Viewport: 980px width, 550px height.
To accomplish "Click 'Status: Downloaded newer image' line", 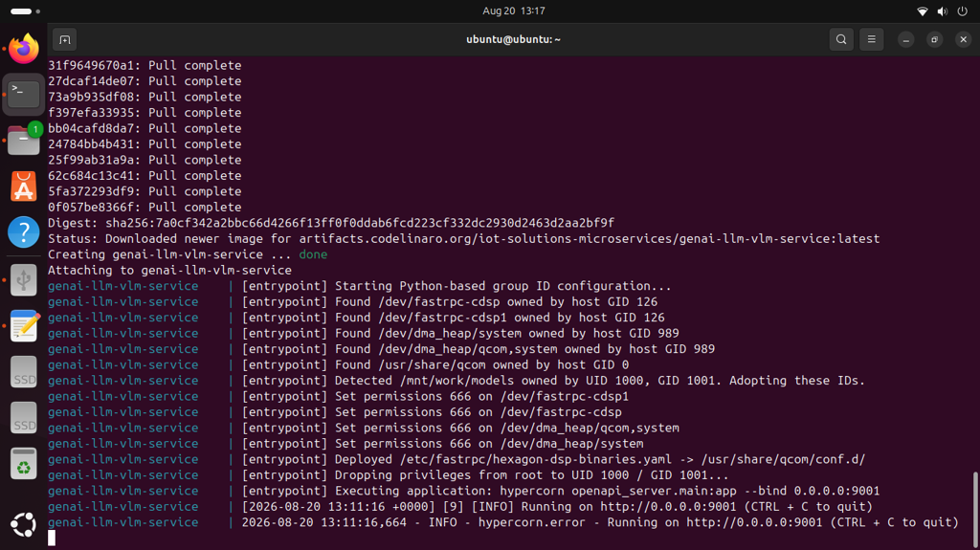I will pos(464,238).
